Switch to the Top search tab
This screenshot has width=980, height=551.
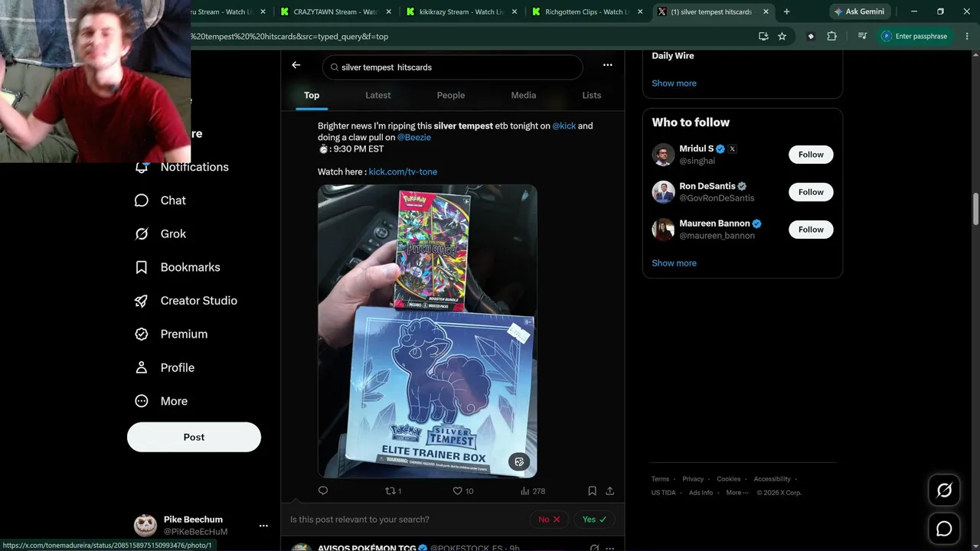click(x=312, y=96)
